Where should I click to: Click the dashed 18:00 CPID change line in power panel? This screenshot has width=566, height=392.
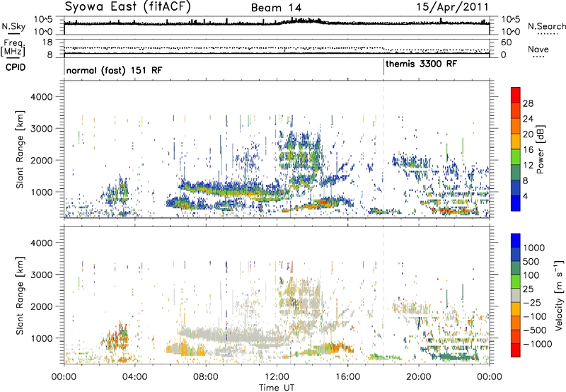click(383, 149)
